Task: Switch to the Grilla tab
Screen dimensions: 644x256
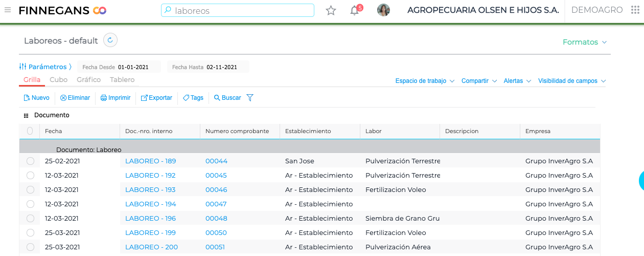Action: (x=32, y=80)
